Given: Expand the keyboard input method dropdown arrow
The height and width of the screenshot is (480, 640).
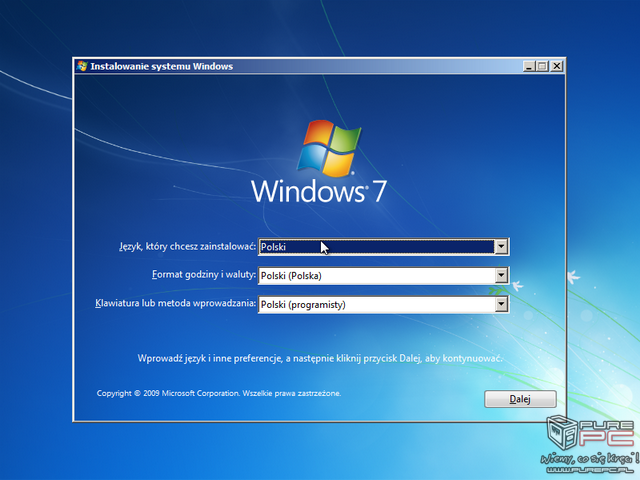Looking at the screenshot, I should 501,304.
